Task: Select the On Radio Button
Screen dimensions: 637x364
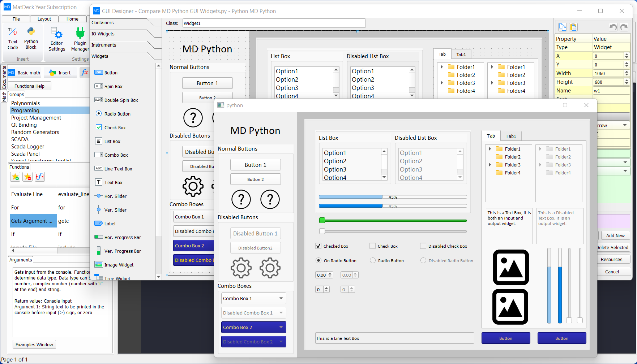Action: [318, 260]
